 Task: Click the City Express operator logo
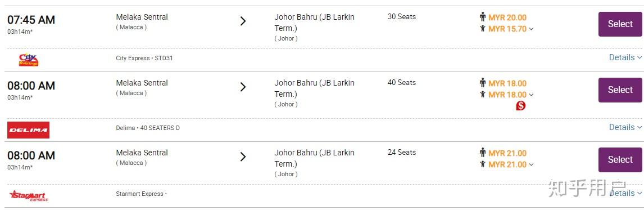(x=28, y=60)
